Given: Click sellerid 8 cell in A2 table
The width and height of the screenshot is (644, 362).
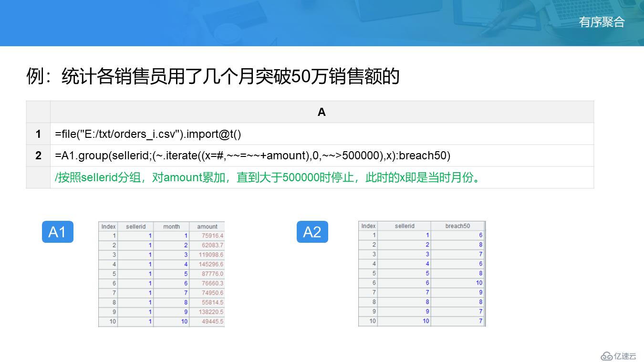Looking at the screenshot, I should point(405,302).
